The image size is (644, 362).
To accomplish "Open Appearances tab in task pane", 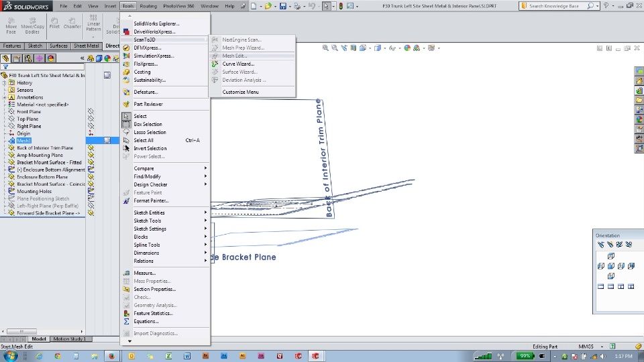I will tap(639, 119).
